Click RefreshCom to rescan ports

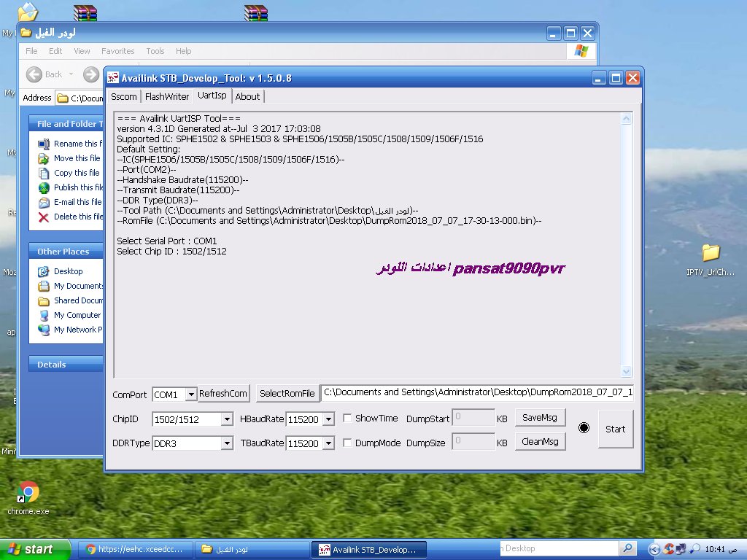click(223, 393)
